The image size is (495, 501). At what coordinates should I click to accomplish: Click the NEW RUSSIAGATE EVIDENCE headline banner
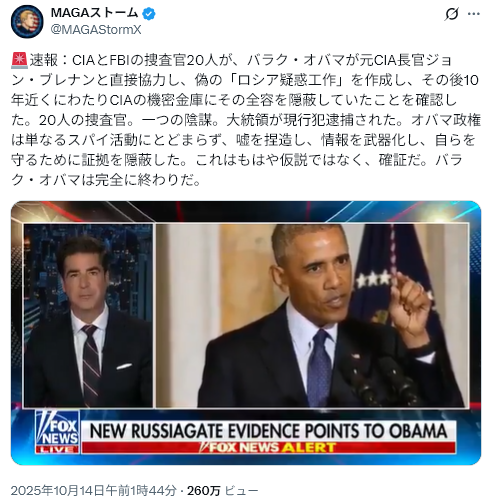point(269,430)
